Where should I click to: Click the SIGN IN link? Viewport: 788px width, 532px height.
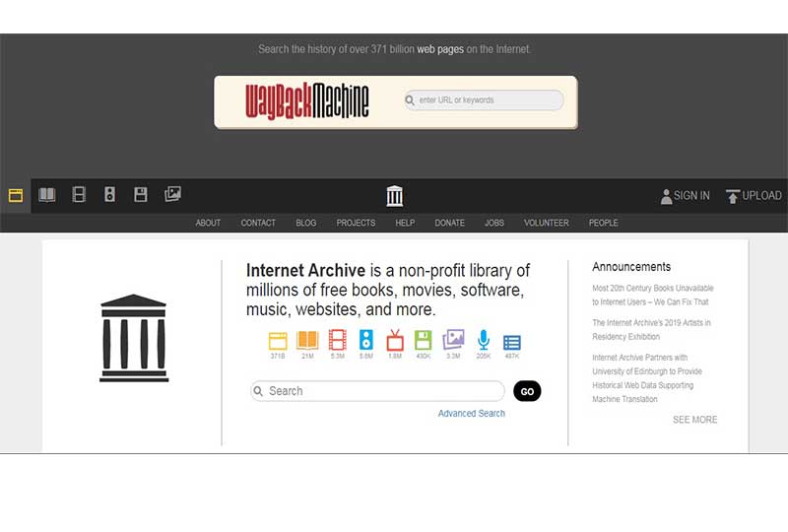click(691, 196)
